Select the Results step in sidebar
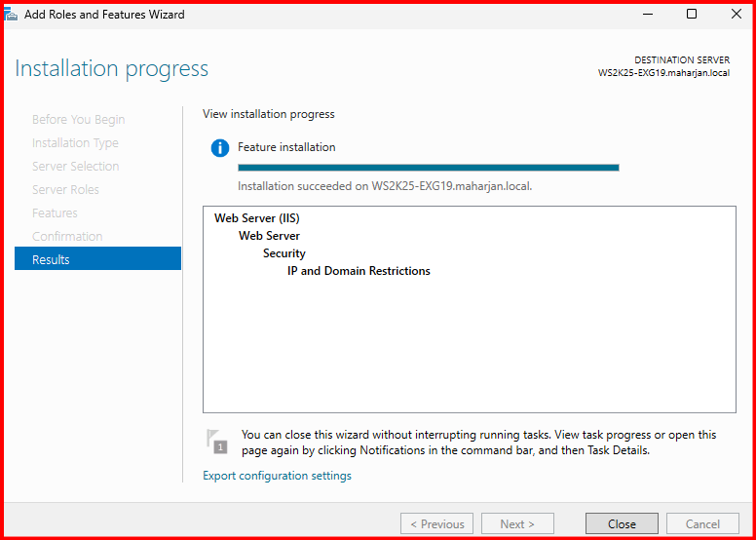The image size is (756, 540). (x=97, y=259)
